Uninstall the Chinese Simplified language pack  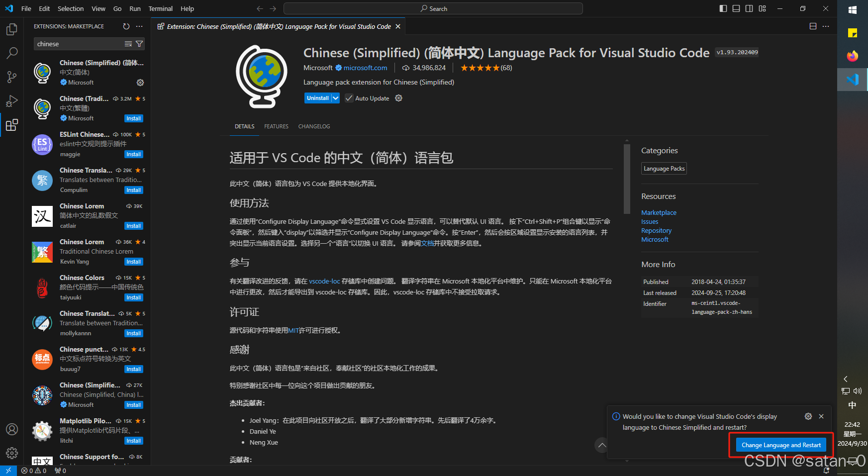(317, 98)
